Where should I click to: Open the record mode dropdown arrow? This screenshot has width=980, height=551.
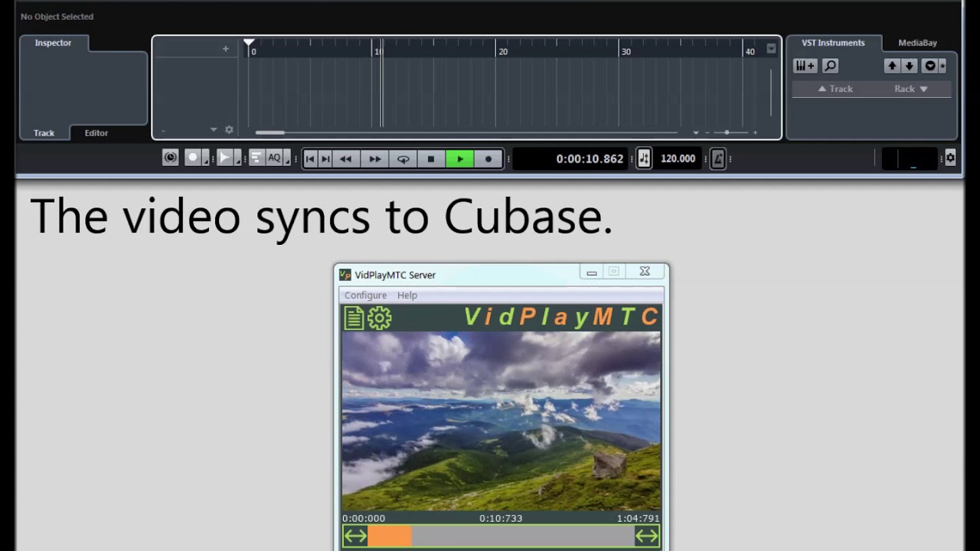[206, 158]
